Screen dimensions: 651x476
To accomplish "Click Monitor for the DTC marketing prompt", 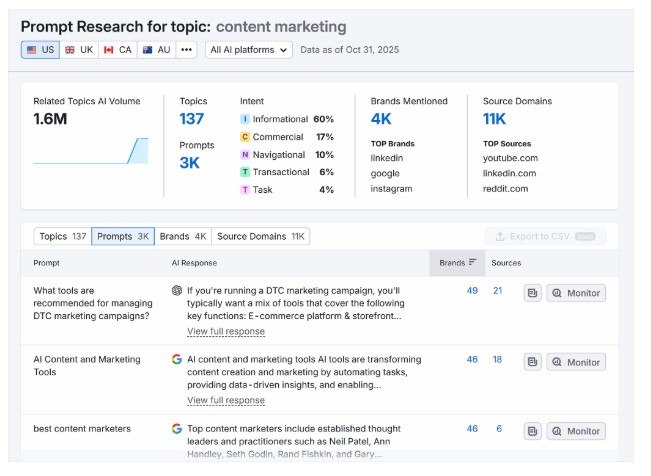I will (x=576, y=293).
